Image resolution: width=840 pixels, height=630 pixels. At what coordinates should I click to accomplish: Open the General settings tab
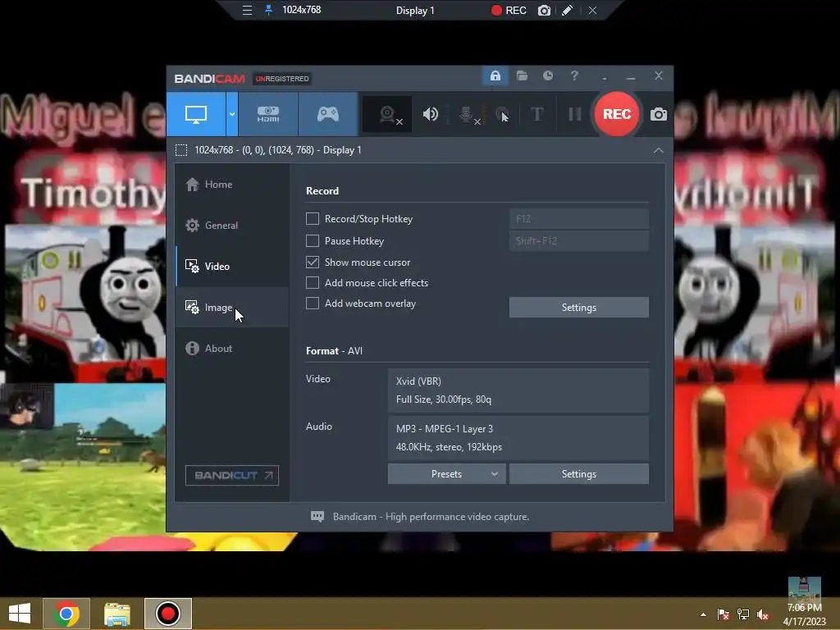coord(232,226)
